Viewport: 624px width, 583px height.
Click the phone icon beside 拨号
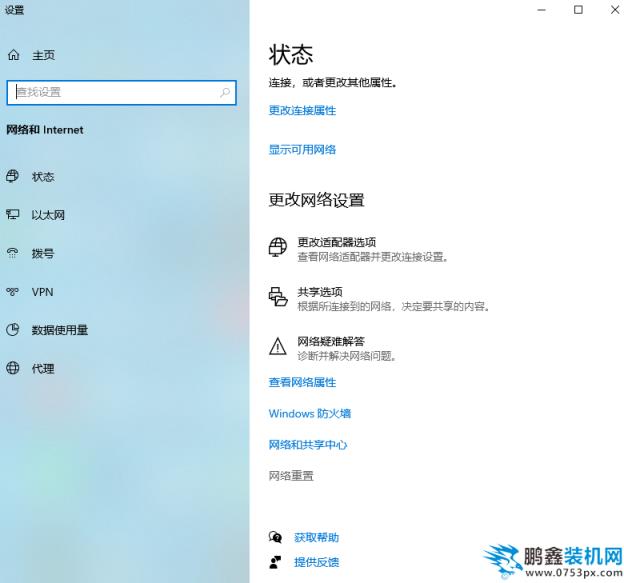[12, 253]
